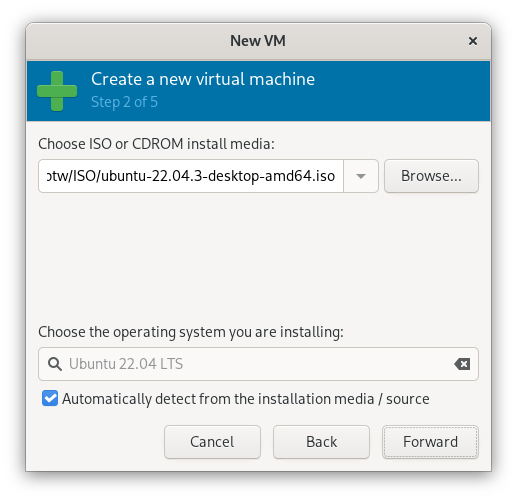This screenshot has width=517, height=500.
Task: Click the 'Choose ISO or CDROM install media' label
Action: [156, 144]
